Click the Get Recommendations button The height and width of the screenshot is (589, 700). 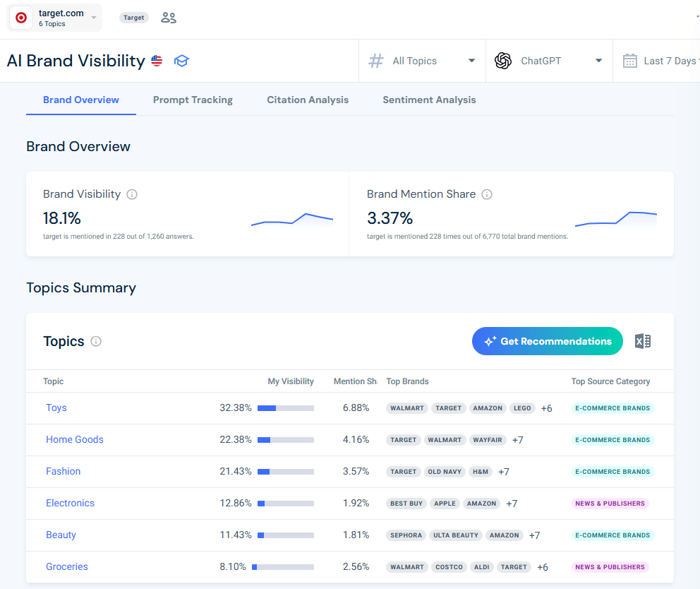[x=548, y=341]
